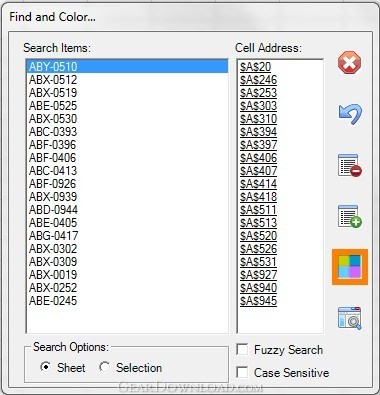Click the add list item icon
Image resolution: width=380 pixels, height=395 pixels.
coord(350,216)
